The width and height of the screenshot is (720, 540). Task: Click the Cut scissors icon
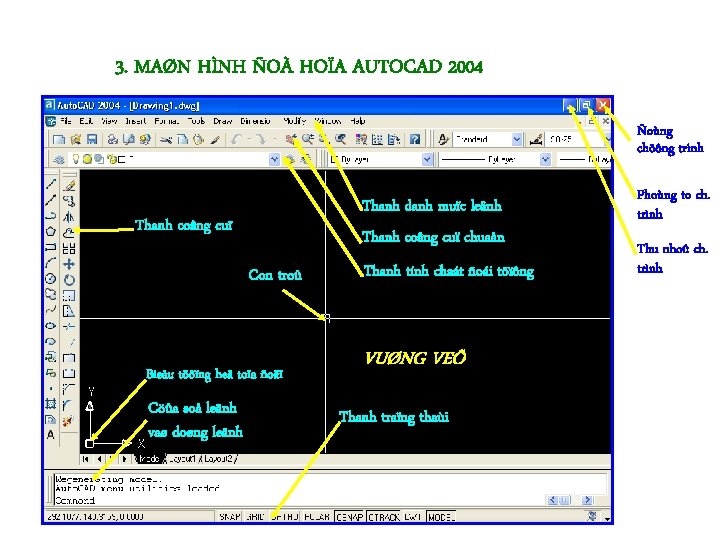tap(166, 139)
